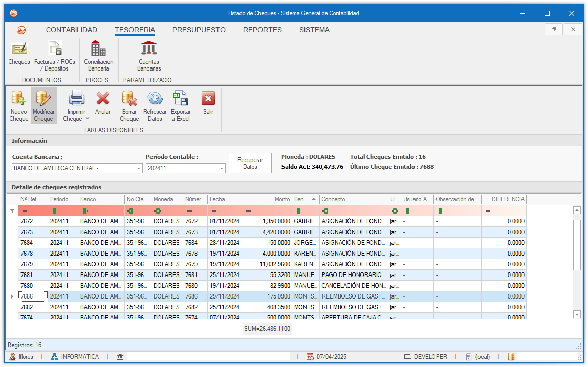This screenshot has width=588, height=367.
Task: Open Monto column filter operator
Action: coord(248,211)
